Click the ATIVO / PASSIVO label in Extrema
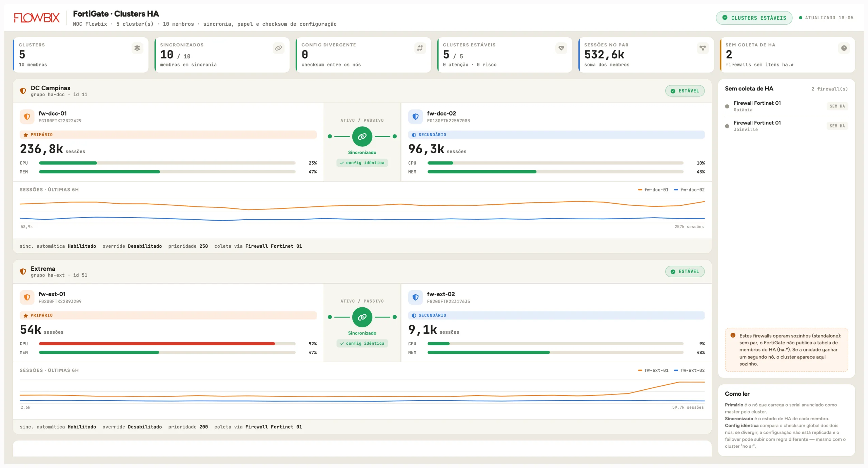 [362, 301]
